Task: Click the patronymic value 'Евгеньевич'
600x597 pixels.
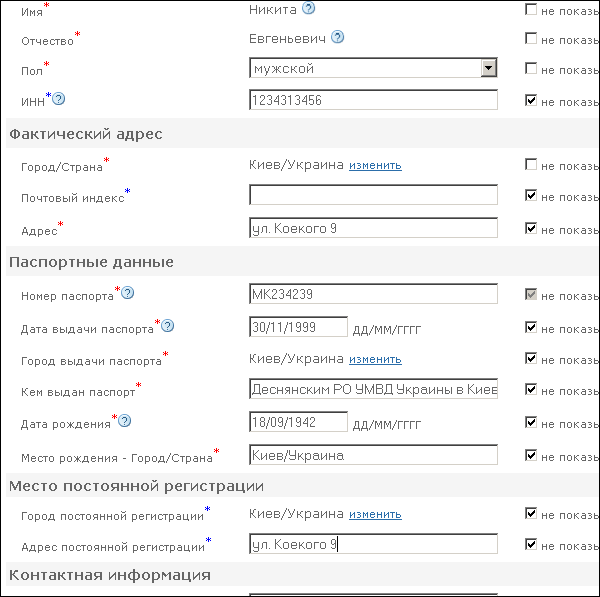Action: 287,39
